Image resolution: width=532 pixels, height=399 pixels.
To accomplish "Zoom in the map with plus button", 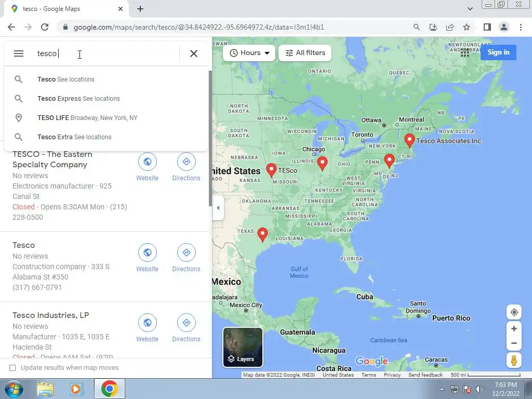I will click(514, 329).
